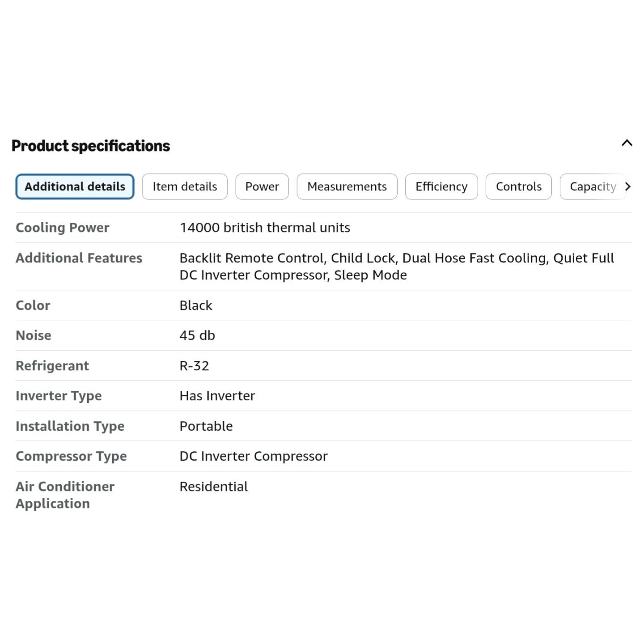The height and width of the screenshot is (644, 644).
Task: Click the Noise value 45 db
Action: (x=197, y=335)
